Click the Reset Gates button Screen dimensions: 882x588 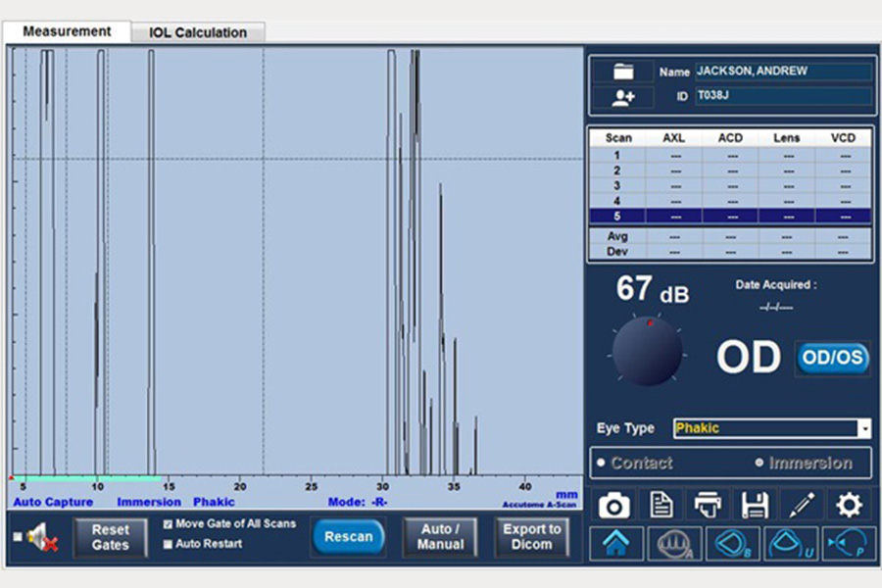111,537
